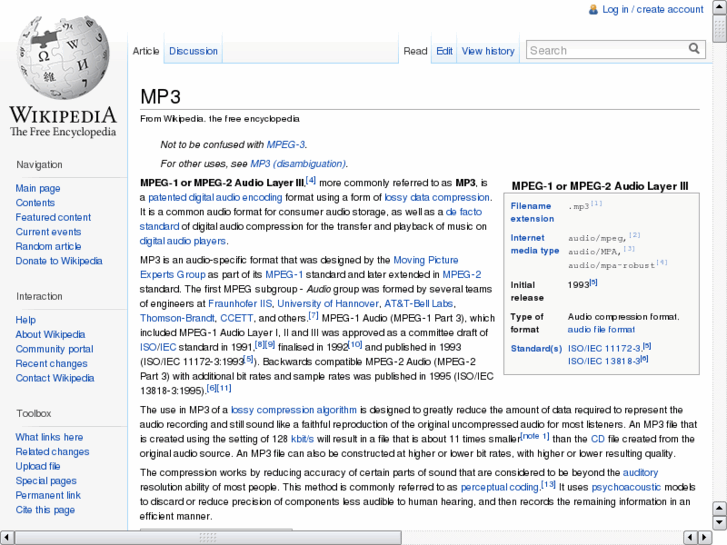Open the auditory link
The width and height of the screenshot is (727, 545).
[x=640, y=473]
